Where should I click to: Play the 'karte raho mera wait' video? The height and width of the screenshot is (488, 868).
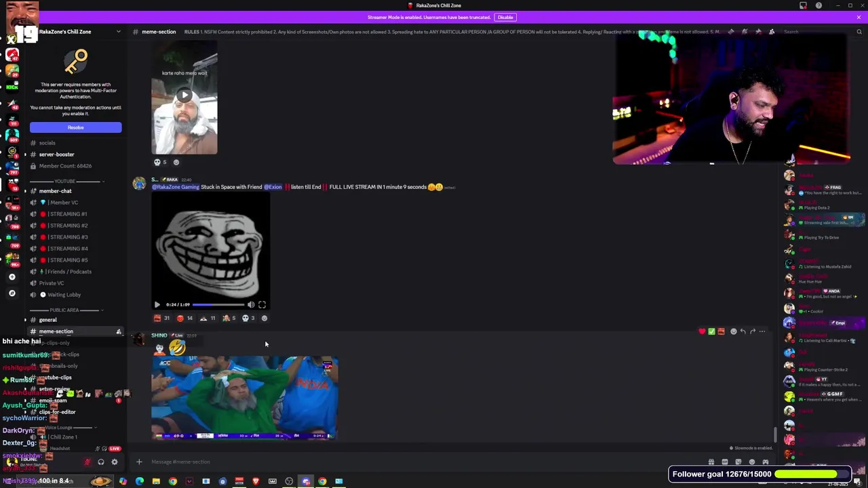point(184,96)
